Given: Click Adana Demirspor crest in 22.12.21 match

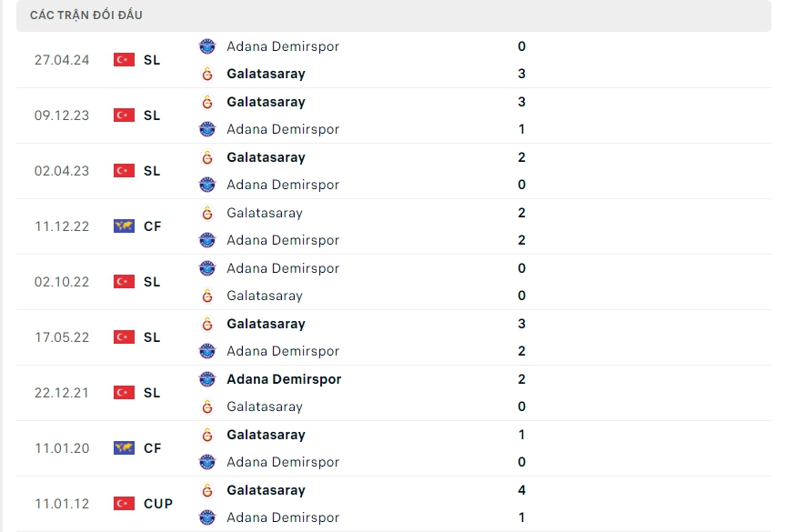Looking at the screenshot, I should [207, 379].
